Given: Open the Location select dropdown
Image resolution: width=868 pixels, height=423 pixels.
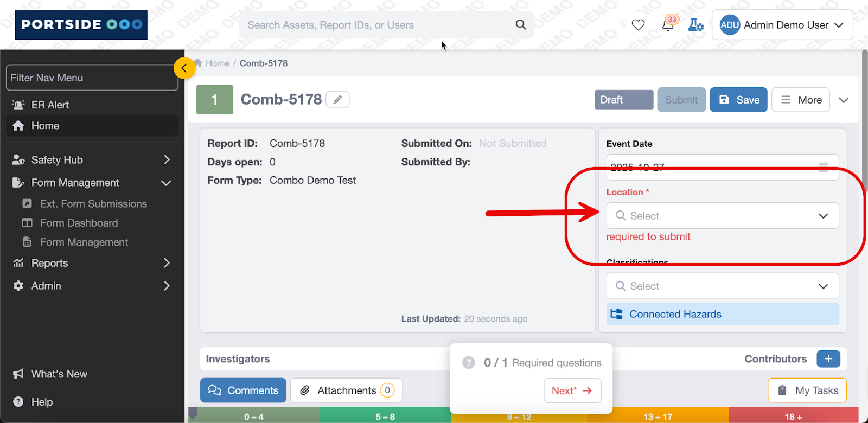Looking at the screenshot, I should [722, 216].
